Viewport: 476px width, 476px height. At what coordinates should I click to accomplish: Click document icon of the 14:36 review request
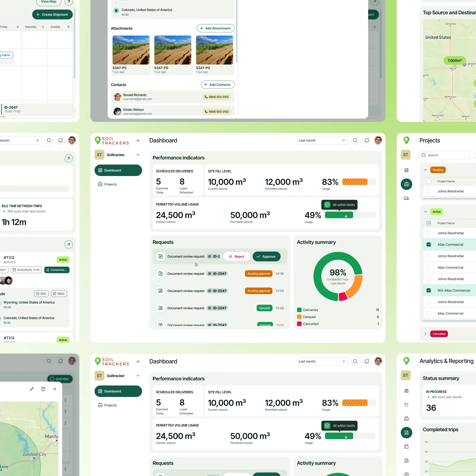tap(160, 274)
